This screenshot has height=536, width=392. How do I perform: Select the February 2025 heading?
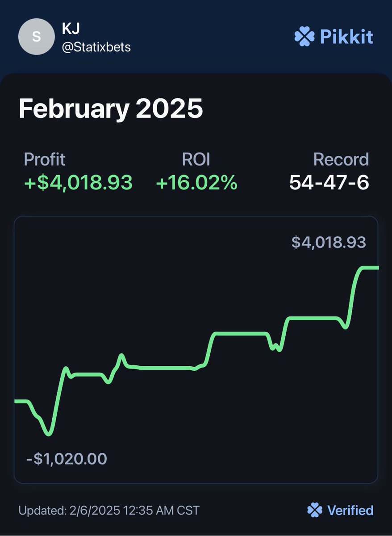(111, 108)
